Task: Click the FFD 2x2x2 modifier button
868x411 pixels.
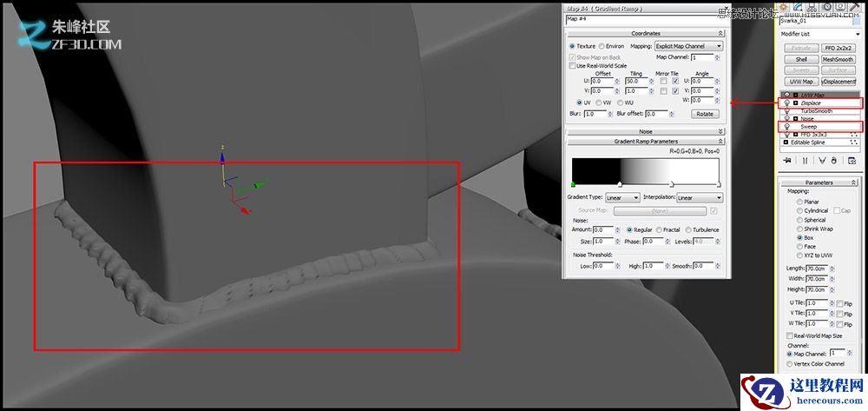Action: click(x=838, y=48)
